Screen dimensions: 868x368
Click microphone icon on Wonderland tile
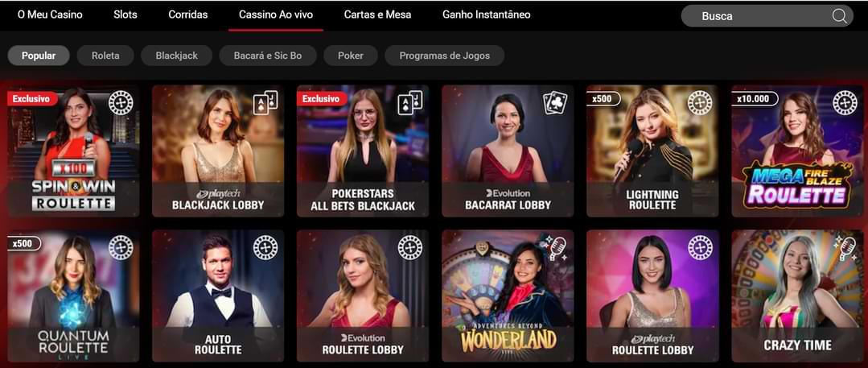(555, 248)
